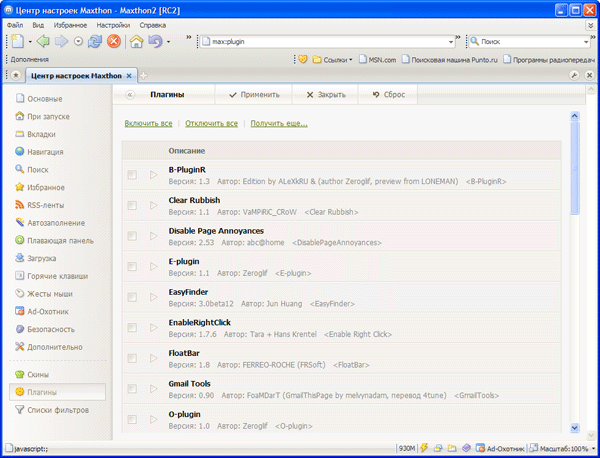Click the Применить button
Viewport: 600px width, 458px height.
click(254, 95)
